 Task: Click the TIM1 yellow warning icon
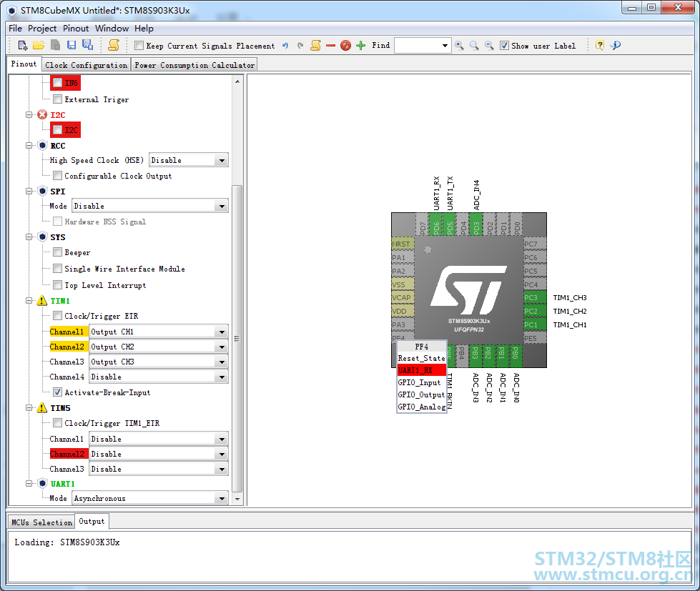(x=42, y=301)
